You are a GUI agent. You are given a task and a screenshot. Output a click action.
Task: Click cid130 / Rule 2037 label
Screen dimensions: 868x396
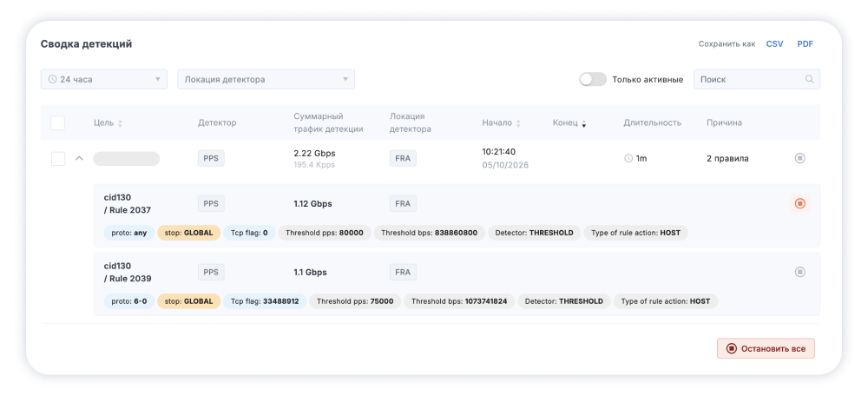[x=128, y=203]
